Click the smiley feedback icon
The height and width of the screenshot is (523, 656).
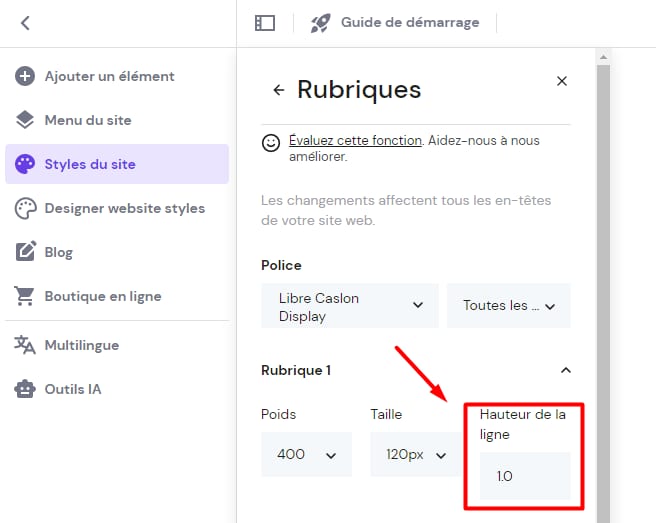[271, 143]
